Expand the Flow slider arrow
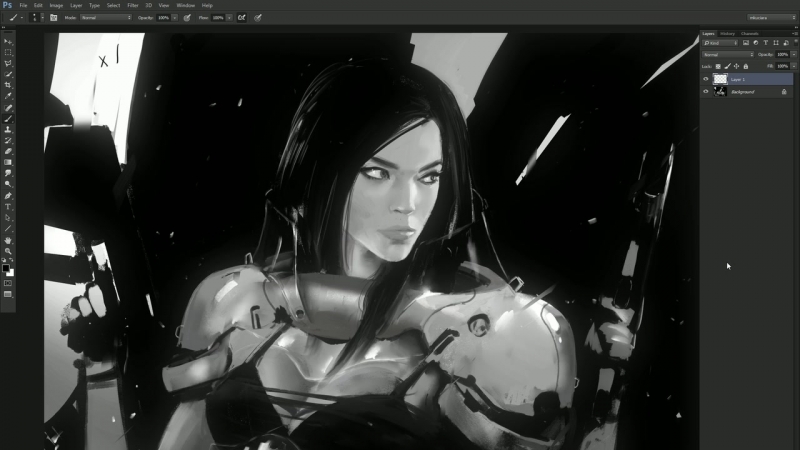 click(x=229, y=17)
